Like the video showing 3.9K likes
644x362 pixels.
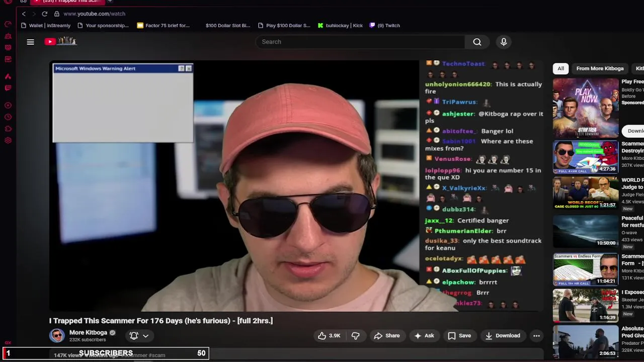pos(329,335)
